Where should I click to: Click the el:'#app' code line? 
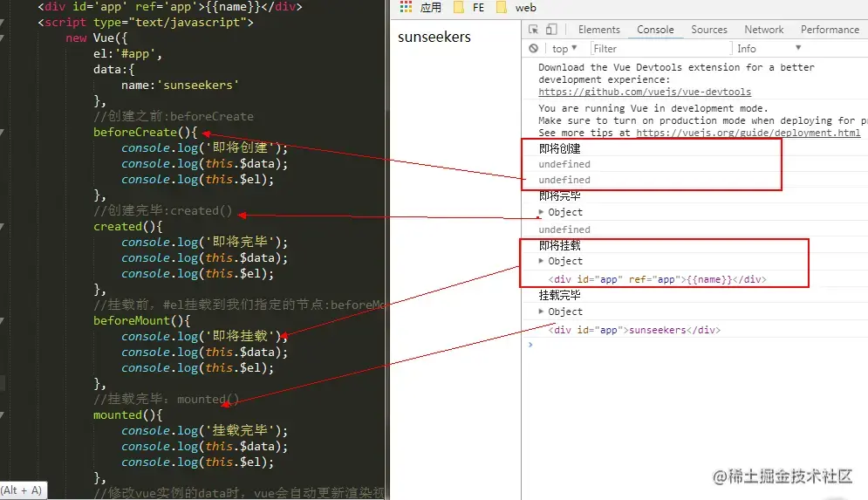pyautogui.click(x=127, y=54)
